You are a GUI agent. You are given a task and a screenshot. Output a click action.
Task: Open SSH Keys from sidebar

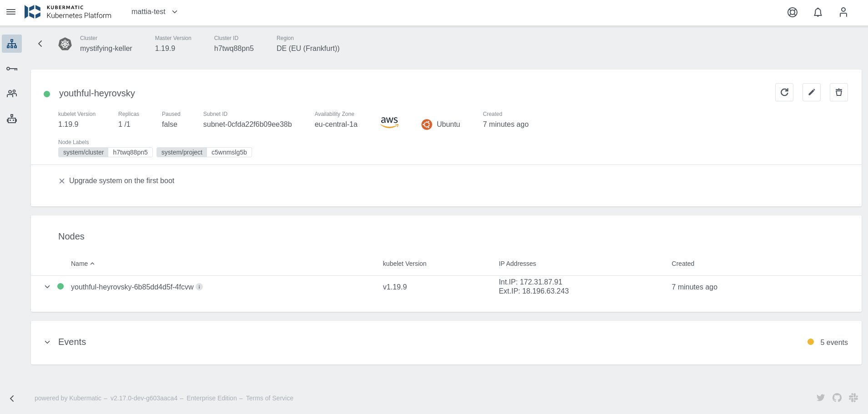pyautogui.click(x=12, y=69)
